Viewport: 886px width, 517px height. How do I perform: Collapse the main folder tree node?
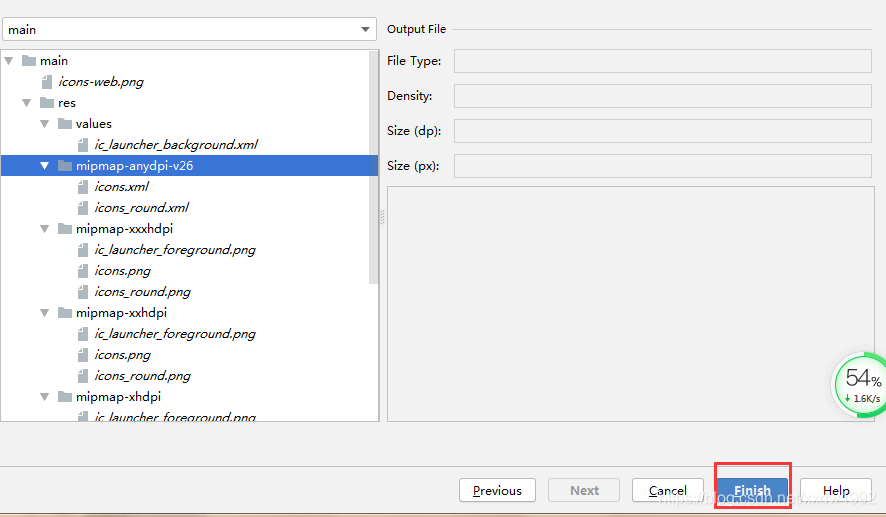coord(9,61)
